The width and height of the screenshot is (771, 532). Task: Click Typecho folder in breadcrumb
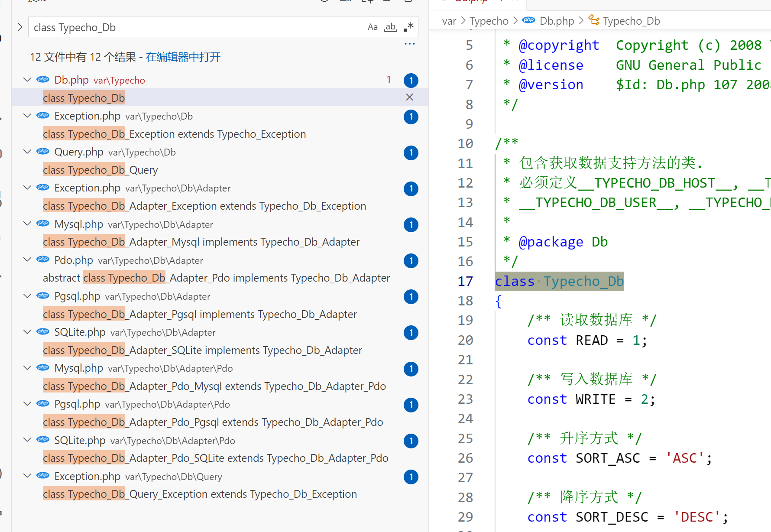pyautogui.click(x=489, y=21)
